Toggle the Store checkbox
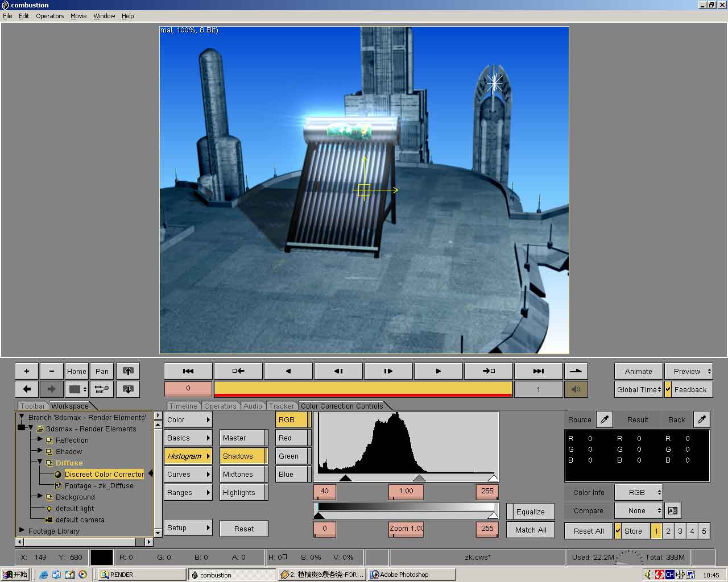Screen dimensions: 728x582 [618, 531]
